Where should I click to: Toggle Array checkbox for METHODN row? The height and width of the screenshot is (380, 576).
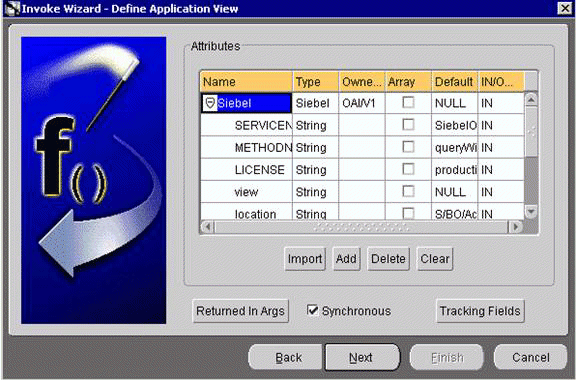coord(408,147)
